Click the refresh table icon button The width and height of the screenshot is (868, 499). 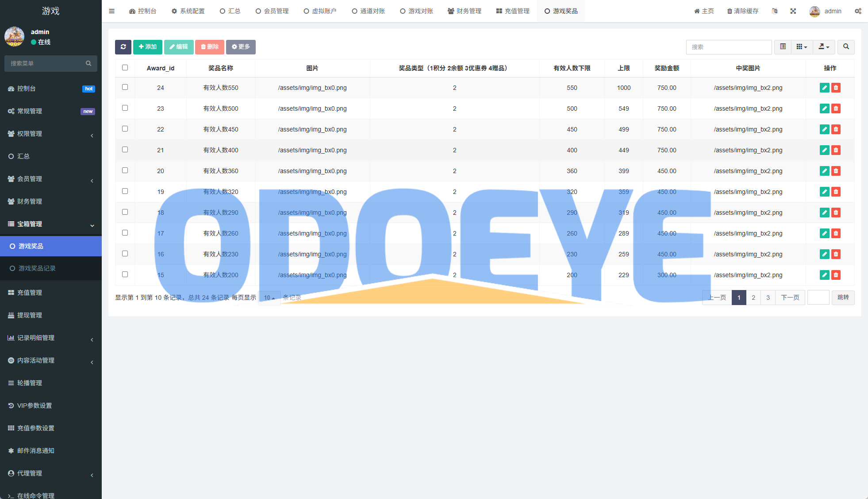pos(123,47)
